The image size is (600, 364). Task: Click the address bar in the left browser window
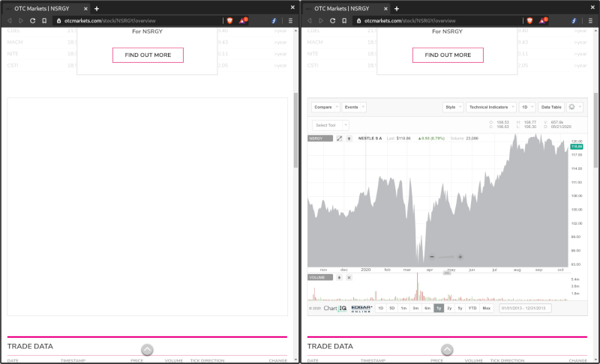(x=138, y=21)
